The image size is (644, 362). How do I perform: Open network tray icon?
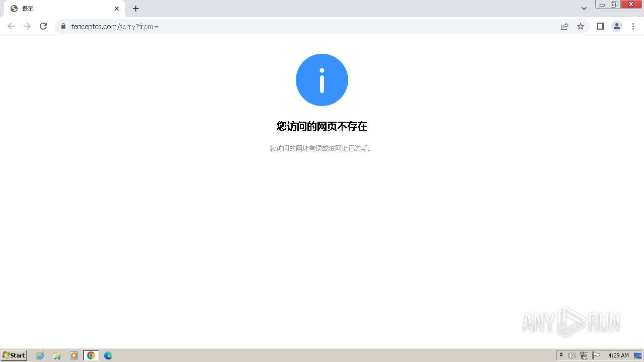(x=584, y=355)
